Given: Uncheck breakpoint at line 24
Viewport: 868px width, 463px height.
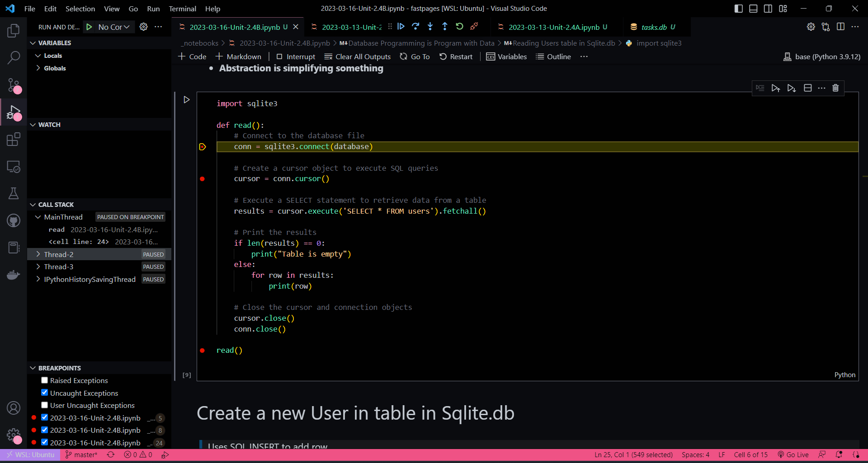Looking at the screenshot, I should click(44, 442).
